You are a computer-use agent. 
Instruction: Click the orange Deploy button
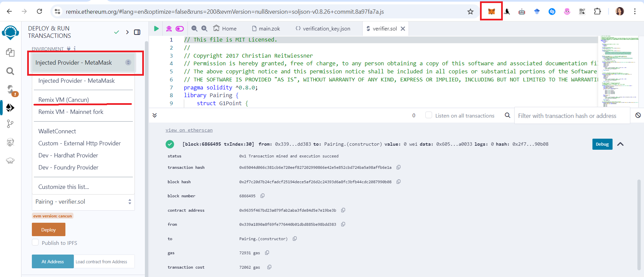[49, 230]
